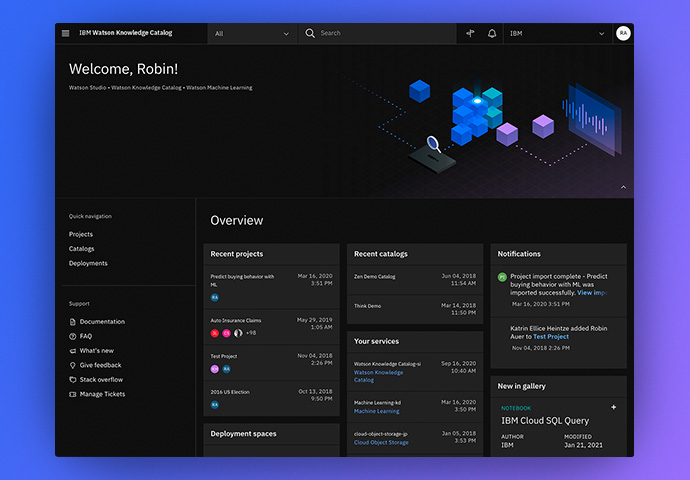Click the cloud-object-storage-jp service name
The height and width of the screenshot is (480, 690).
381,434
